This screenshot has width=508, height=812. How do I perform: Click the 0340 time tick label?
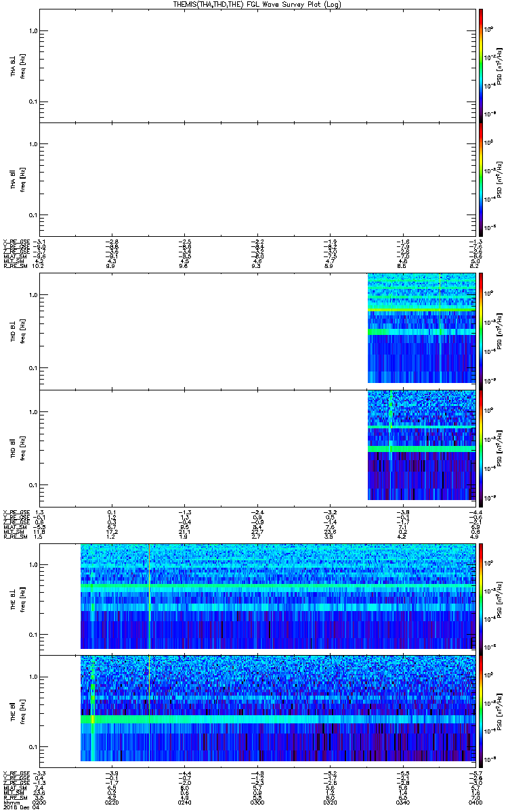pos(402,802)
